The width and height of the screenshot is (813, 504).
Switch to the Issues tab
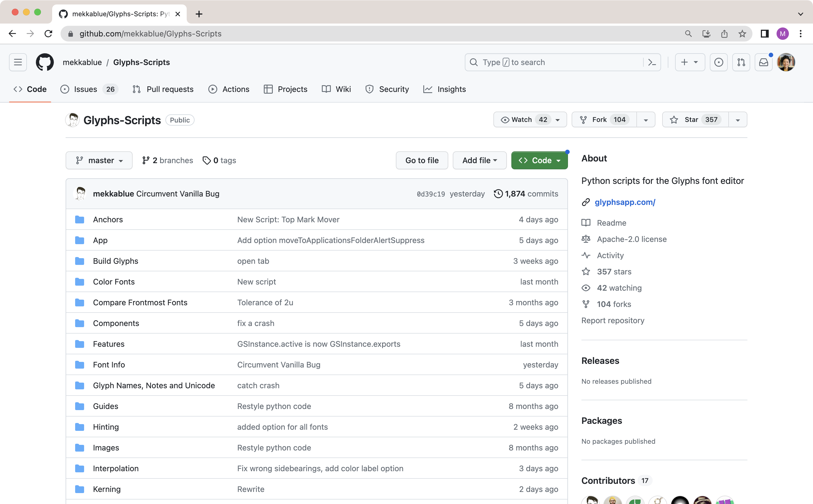pos(89,89)
